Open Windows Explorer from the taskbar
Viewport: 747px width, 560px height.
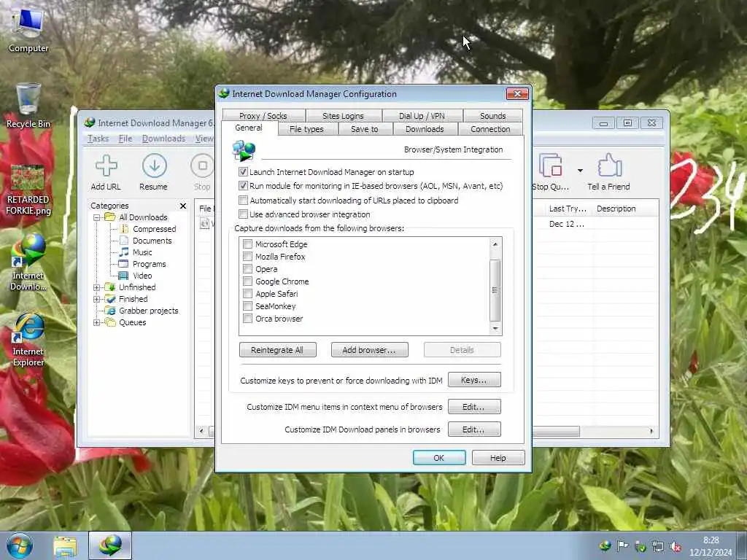click(x=65, y=545)
